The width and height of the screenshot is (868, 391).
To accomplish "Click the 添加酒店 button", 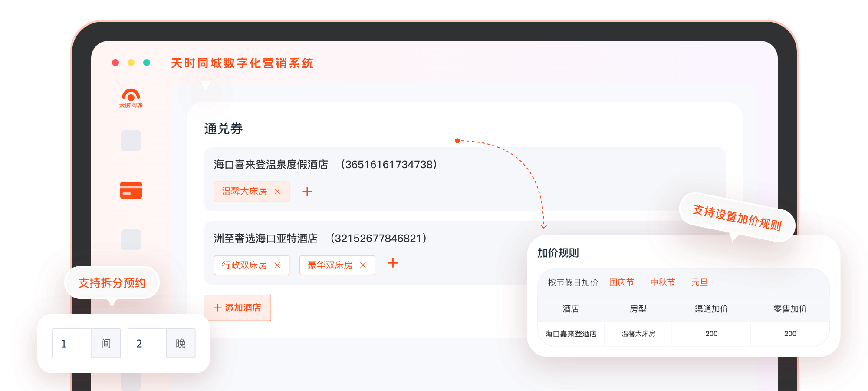I will [237, 308].
